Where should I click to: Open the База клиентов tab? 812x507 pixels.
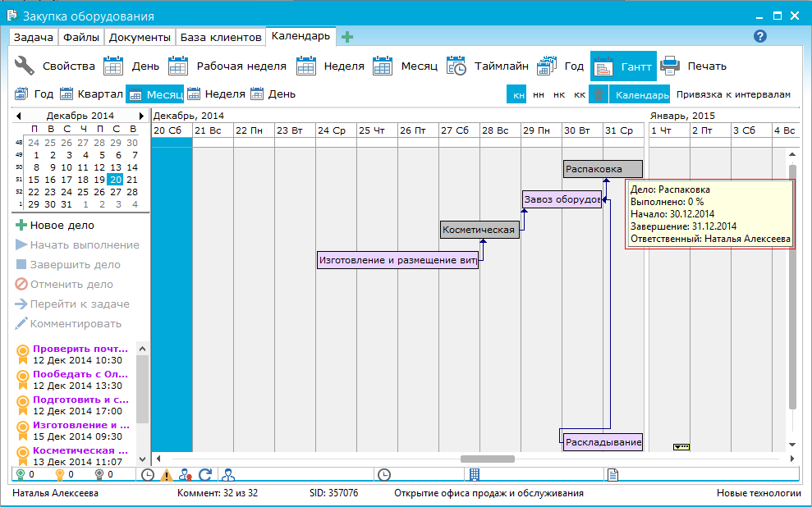point(221,37)
